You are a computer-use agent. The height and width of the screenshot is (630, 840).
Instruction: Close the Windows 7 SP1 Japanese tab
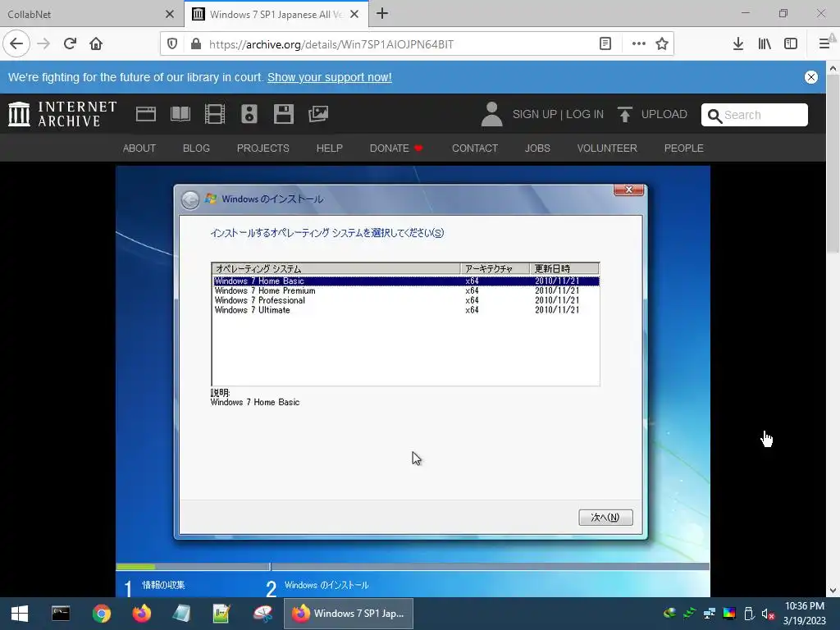tap(354, 14)
